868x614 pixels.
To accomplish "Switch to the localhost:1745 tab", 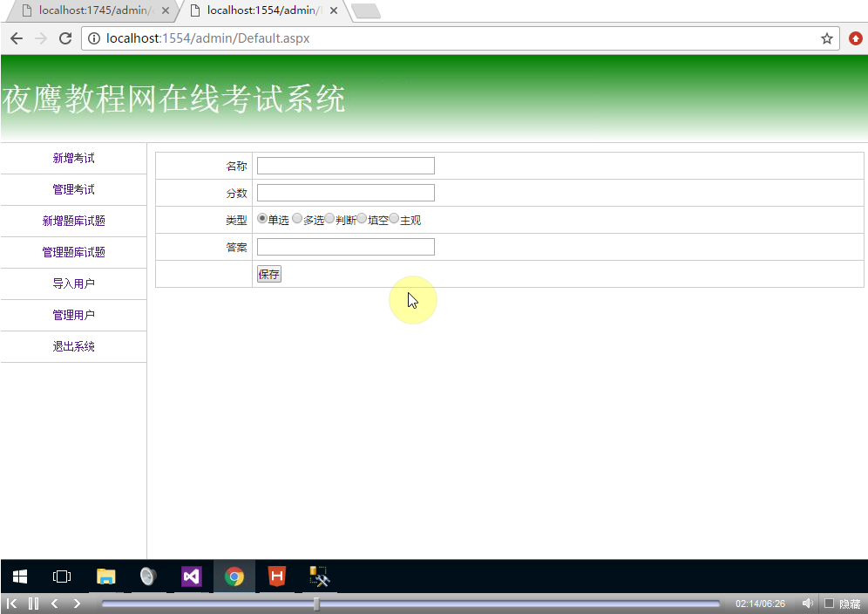I will (x=92, y=10).
